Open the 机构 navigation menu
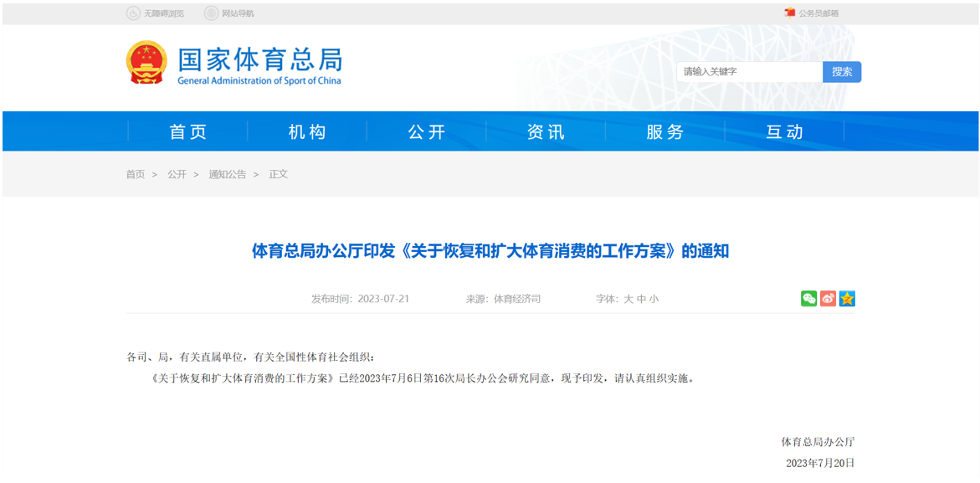980x483 pixels. point(307,131)
